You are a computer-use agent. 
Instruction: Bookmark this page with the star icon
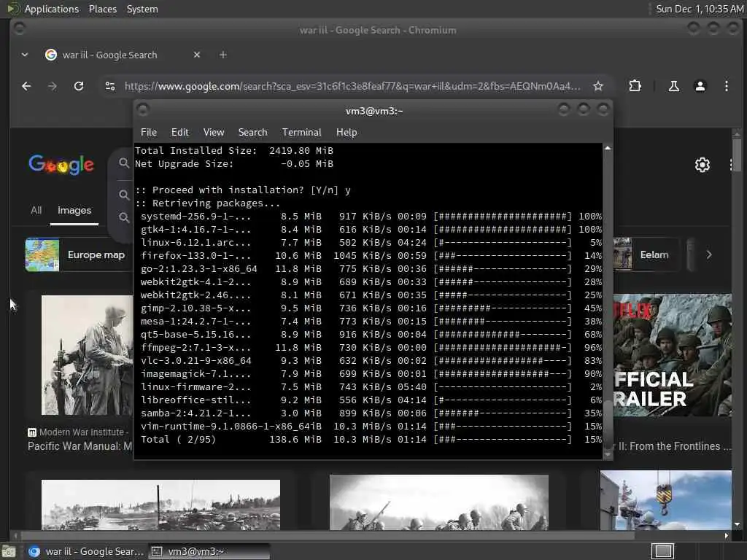pyautogui.click(x=598, y=86)
